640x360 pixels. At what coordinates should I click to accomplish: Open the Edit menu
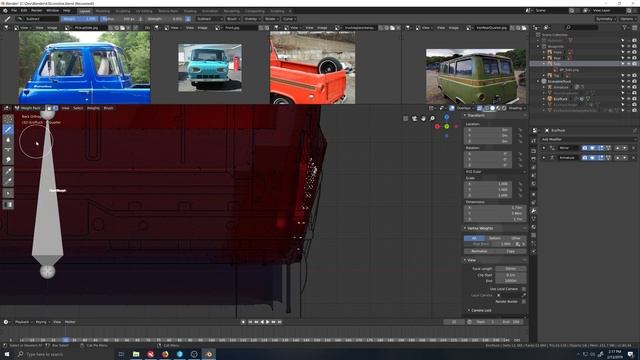pos(24,11)
